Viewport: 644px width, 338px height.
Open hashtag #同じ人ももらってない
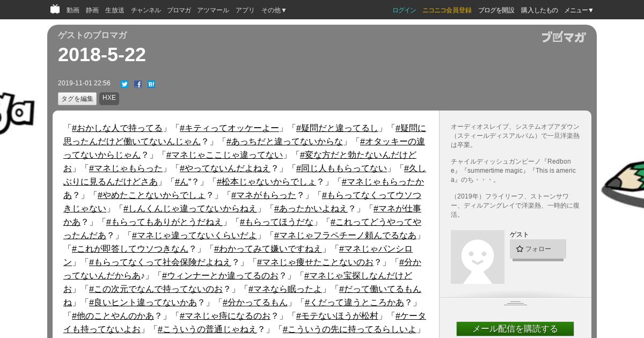coord(341,168)
